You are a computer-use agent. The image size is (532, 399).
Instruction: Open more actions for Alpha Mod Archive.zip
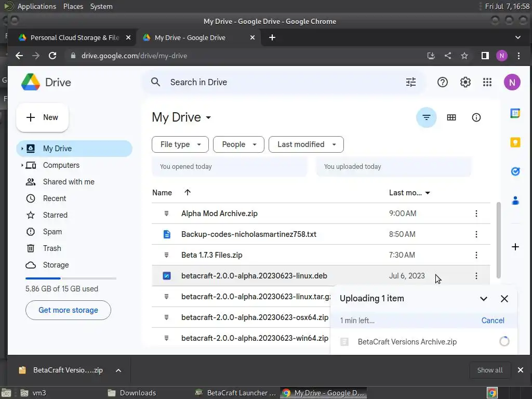click(x=476, y=214)
